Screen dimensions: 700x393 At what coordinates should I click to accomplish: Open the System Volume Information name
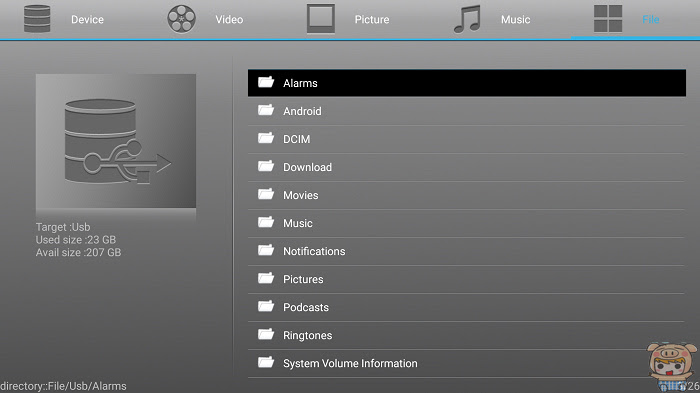(x=350, y=364)
